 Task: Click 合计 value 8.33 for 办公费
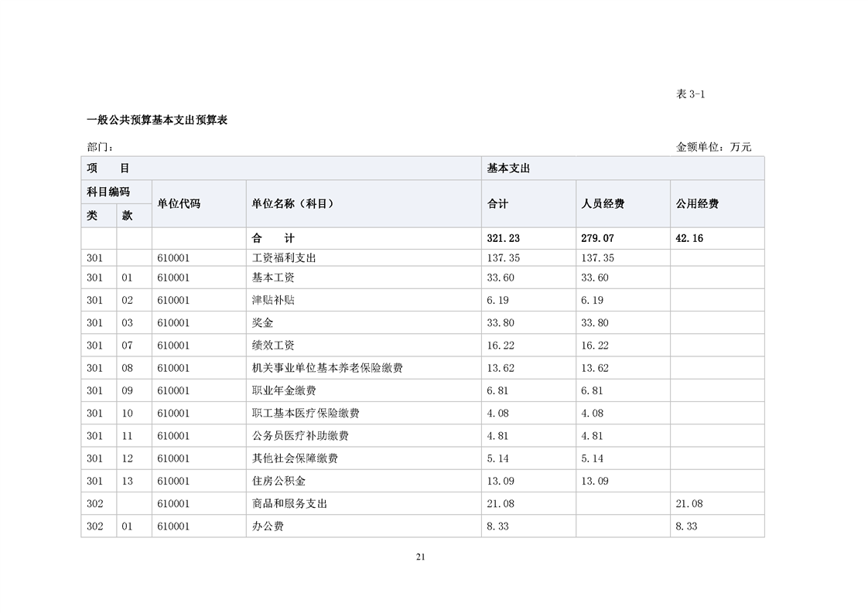pos(497,526)
